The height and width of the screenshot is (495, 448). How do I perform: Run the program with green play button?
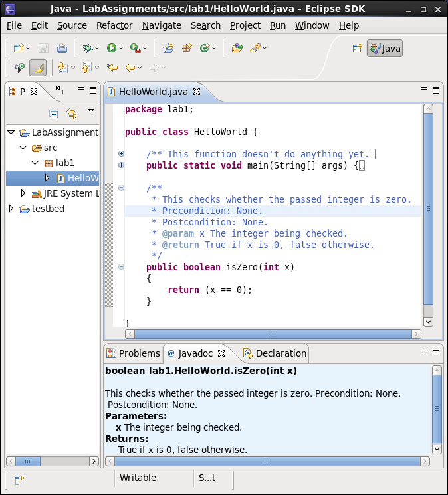tap(112, 48)
